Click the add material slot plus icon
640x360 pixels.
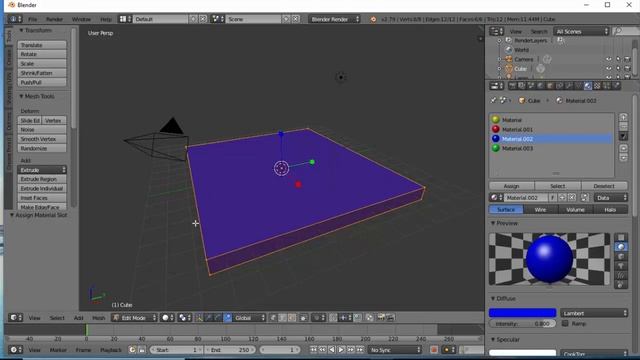623,118
